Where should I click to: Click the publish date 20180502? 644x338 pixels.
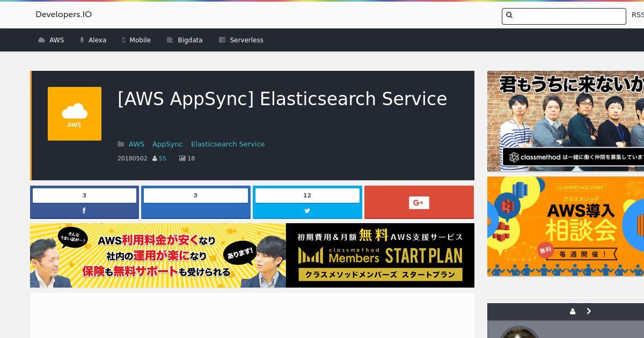click(x=132, y=158)
